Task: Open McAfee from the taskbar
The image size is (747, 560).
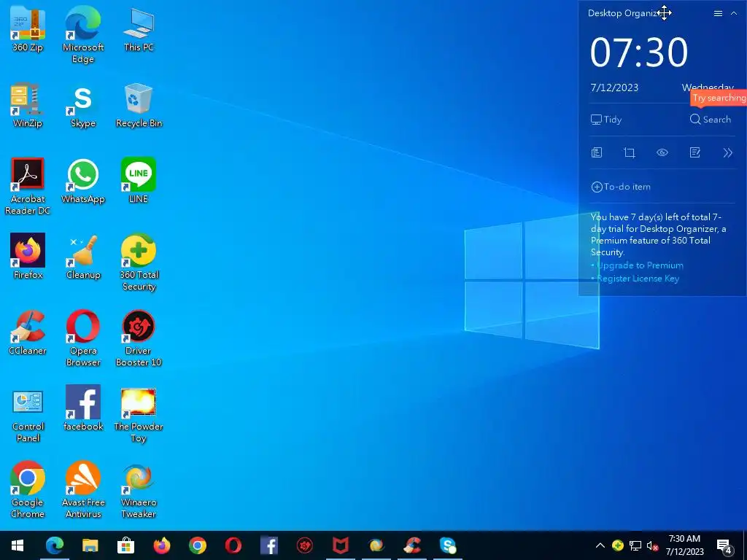Action: click(x=340, y=545)
